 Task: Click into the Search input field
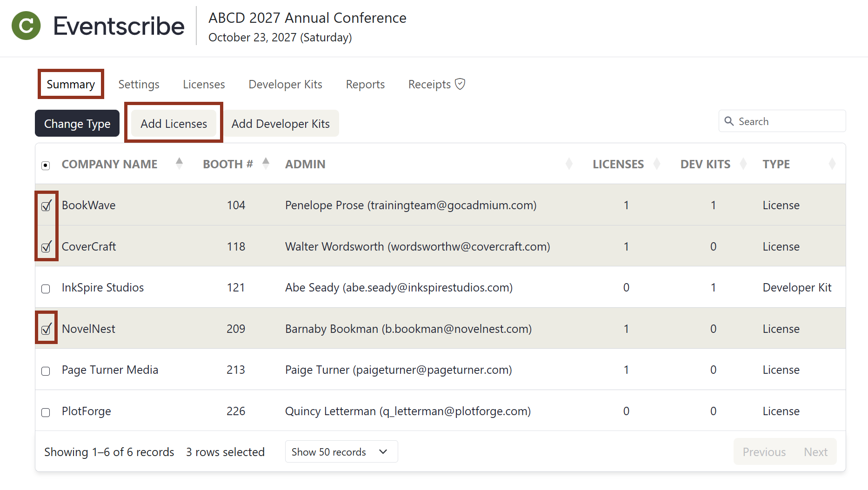click(782, 121)
